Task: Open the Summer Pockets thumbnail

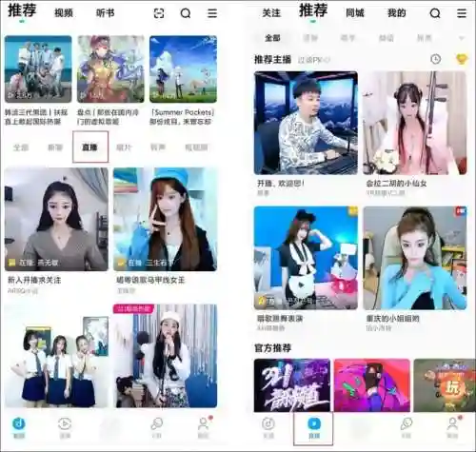Action: [x=184, y=69]
